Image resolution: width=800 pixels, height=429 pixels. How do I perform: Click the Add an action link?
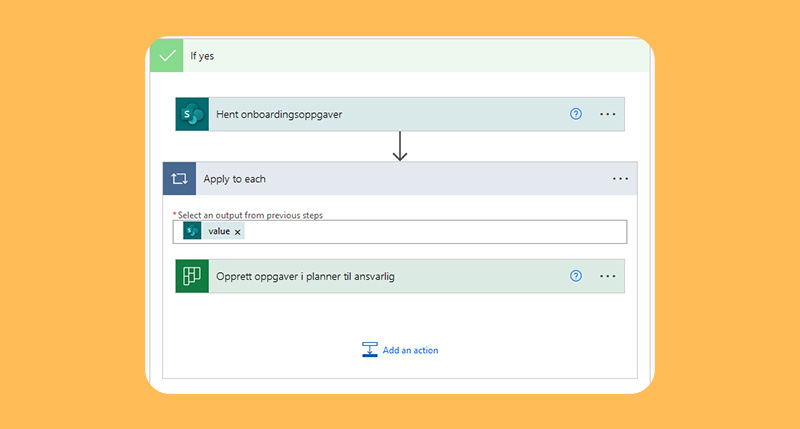click(410, 350)
